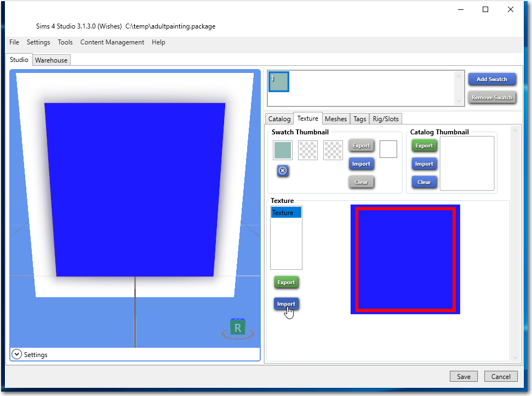Click the teal first swatch thumbnail color
The image size is (532, 396).
283,150
